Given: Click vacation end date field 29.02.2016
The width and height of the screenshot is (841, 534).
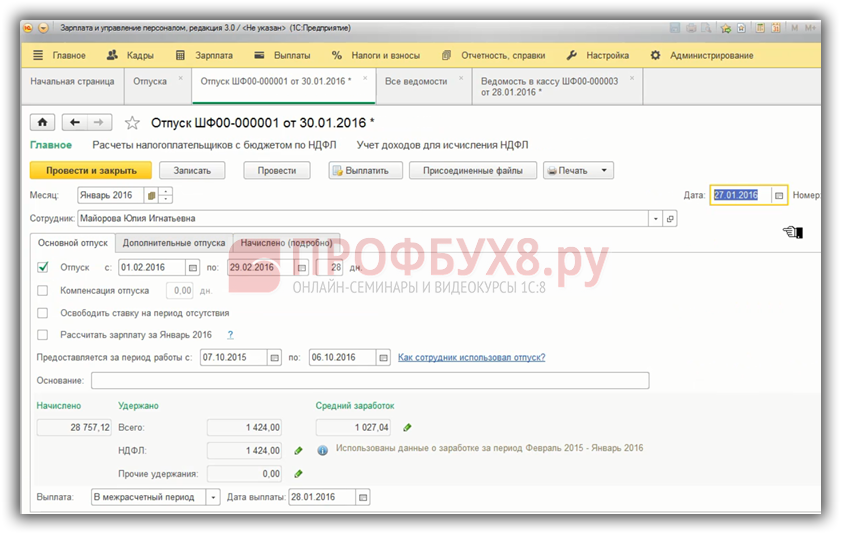Looking at the screenshot, I should [x=261, y=268].
